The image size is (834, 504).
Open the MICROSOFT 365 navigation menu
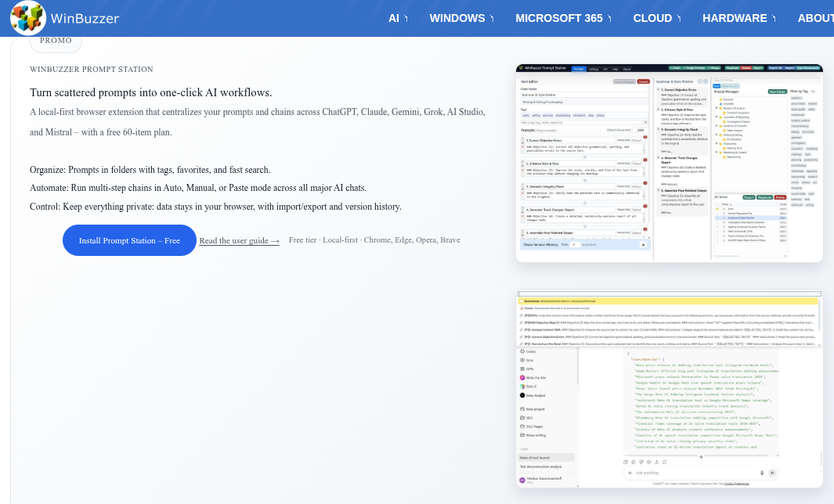coord(558,18)
